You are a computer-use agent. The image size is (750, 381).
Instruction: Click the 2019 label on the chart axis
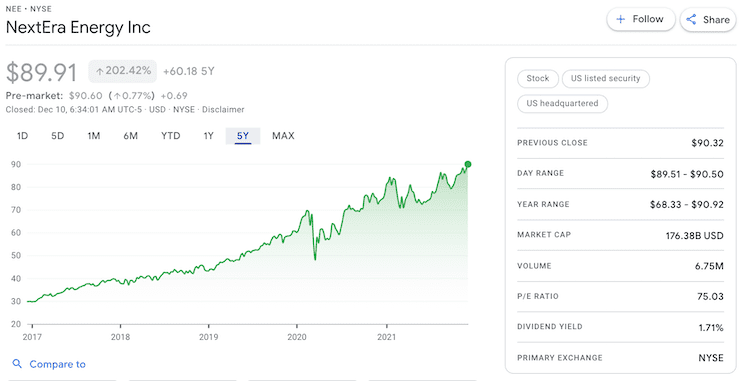[x=209, y=337]
